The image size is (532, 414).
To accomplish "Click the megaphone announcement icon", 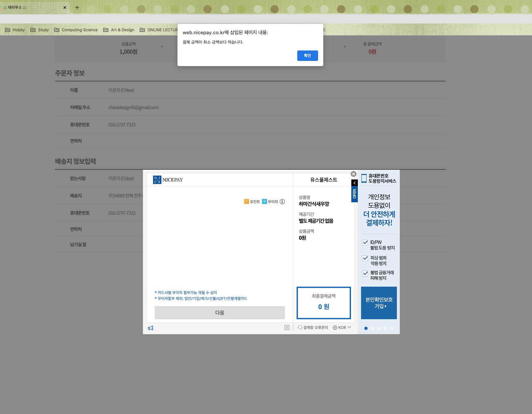I will pyautogui.click(x=150, y=328).
